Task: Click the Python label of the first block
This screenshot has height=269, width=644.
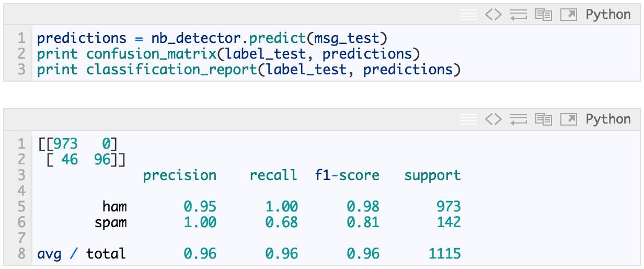Action: point(608,15)
